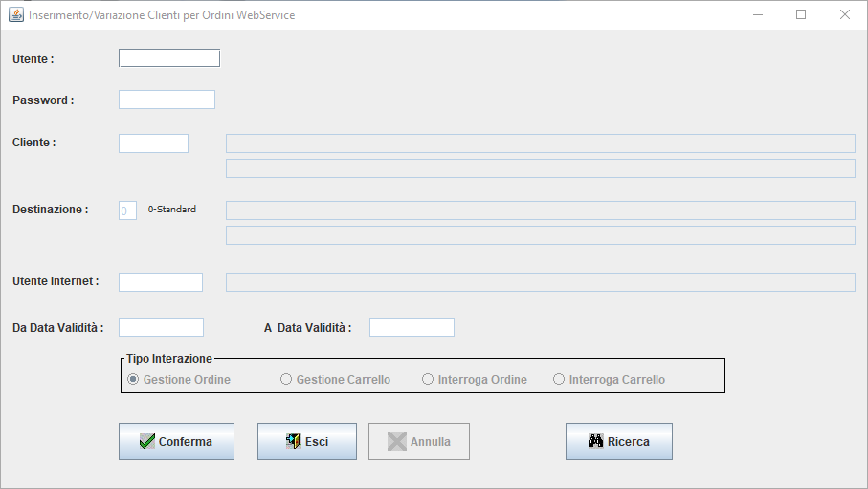Select the Interroga Carrello radio button
The height and width of the screenshot is (489, 868).
pyautogui.click(x=559, y=379)
